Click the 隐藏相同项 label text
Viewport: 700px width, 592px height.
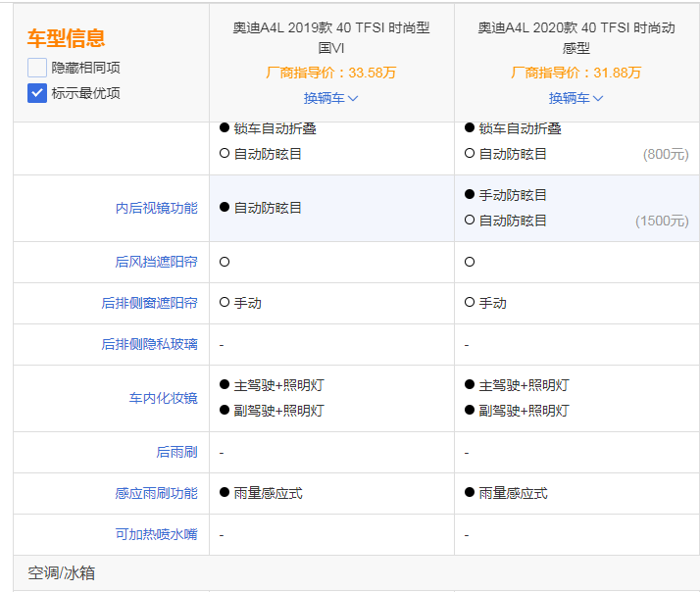(x=85, y=68)
